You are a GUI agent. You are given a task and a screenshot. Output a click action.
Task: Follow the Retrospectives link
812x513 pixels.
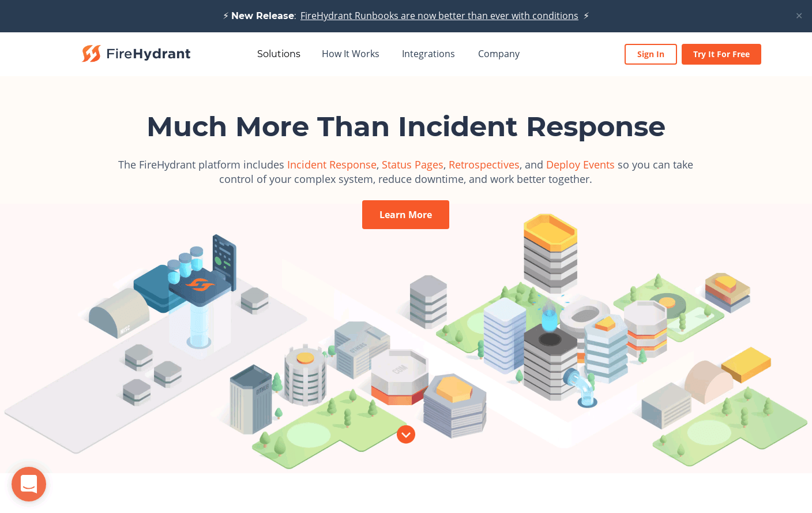click(x=484, y=165)
